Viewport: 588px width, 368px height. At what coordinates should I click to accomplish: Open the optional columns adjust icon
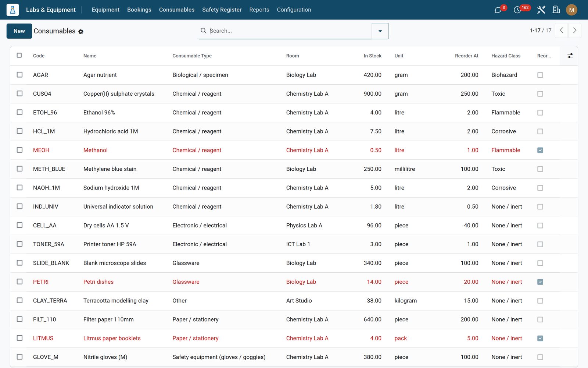(570, 56)
